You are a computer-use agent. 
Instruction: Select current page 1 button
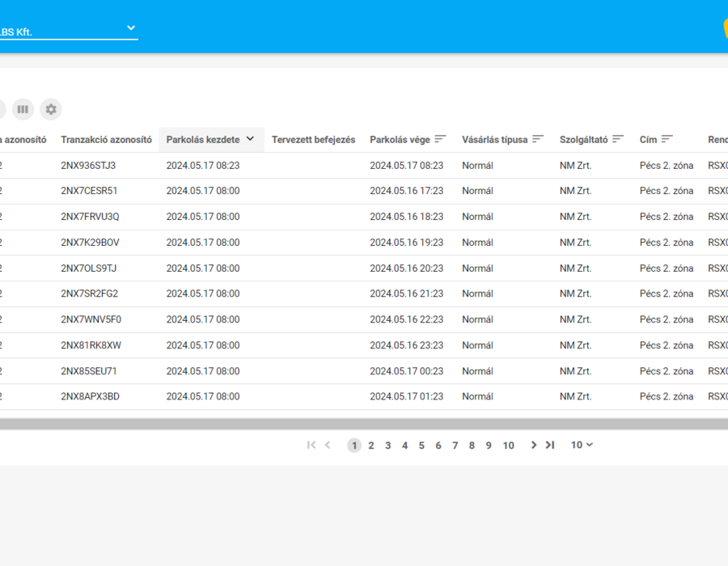(x=354, y=446)
